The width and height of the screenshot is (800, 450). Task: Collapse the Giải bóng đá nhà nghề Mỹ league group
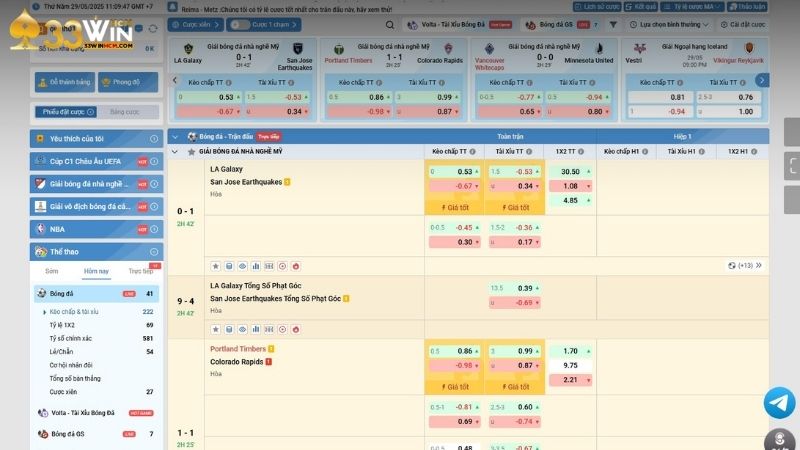pyautogui.click(x=175, y=152)
